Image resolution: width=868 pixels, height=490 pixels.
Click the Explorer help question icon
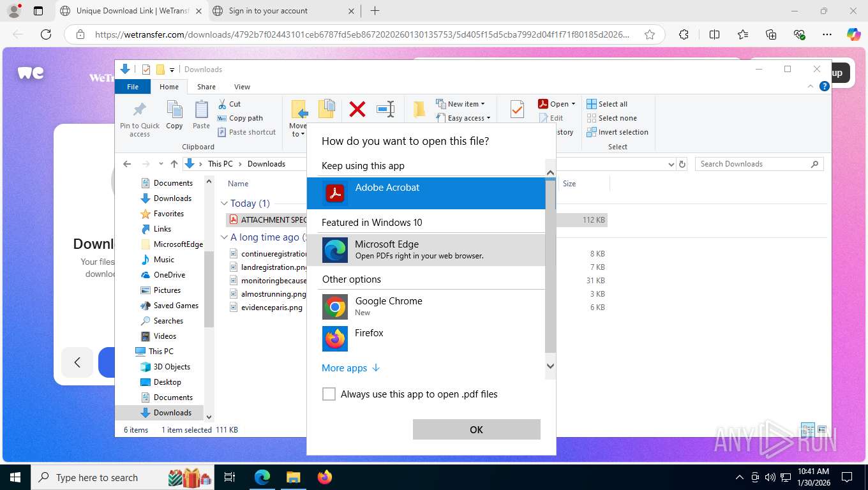(x=825, y=87)
